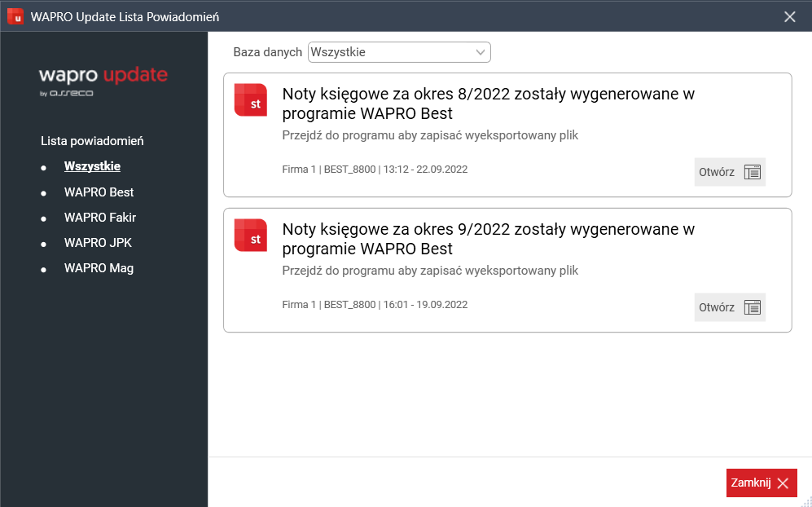Open the Baza danych dropdown
Screen dimensions: 812x507
(399, 52)
